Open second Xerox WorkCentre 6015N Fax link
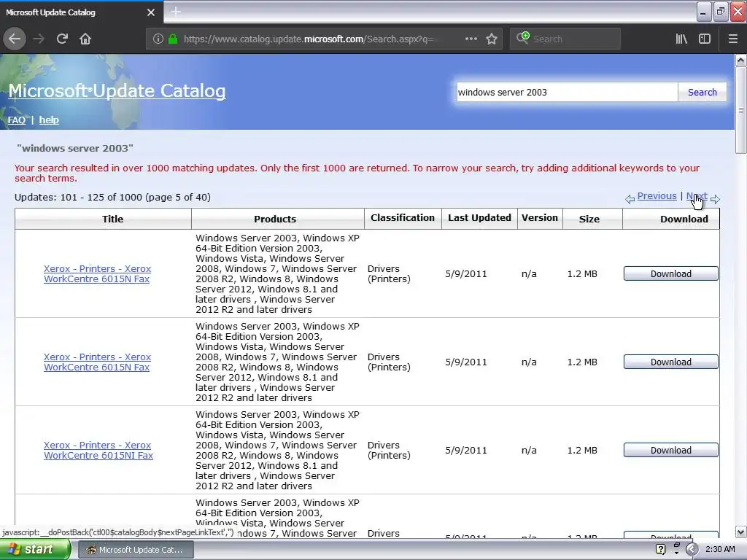This screenshot has width=747, height=560. [97, 362]
